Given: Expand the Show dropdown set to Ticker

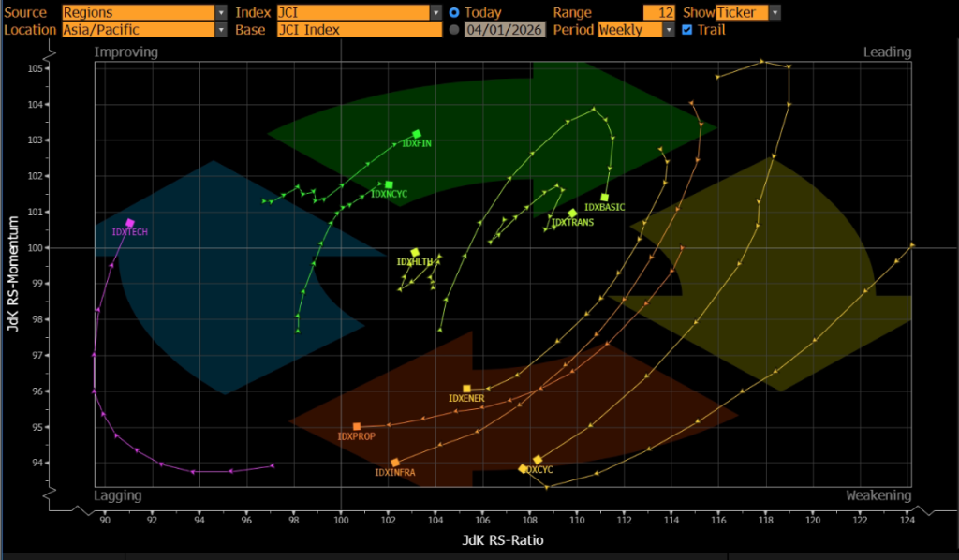Looking at the screenshot, I should 747,13.
